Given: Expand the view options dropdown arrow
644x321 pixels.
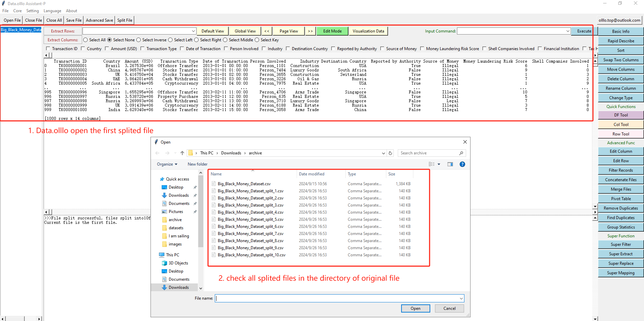Looking at the screenshot, I should (439, 164).
